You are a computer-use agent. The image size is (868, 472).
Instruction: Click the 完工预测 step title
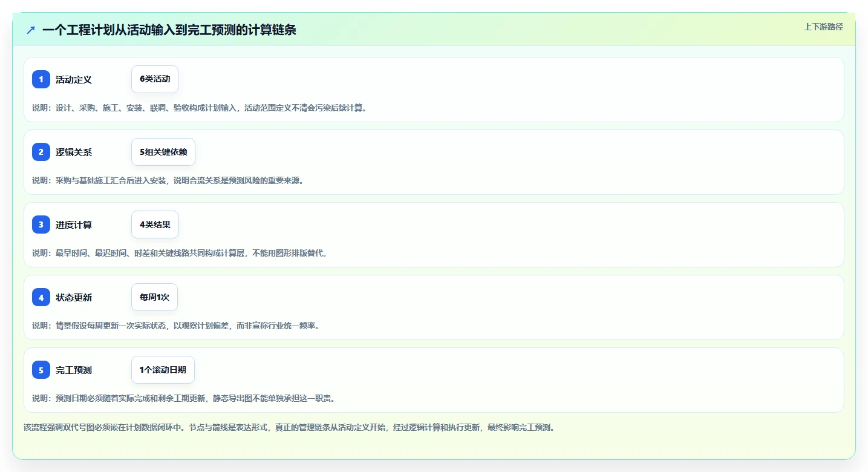click(74, 370)
